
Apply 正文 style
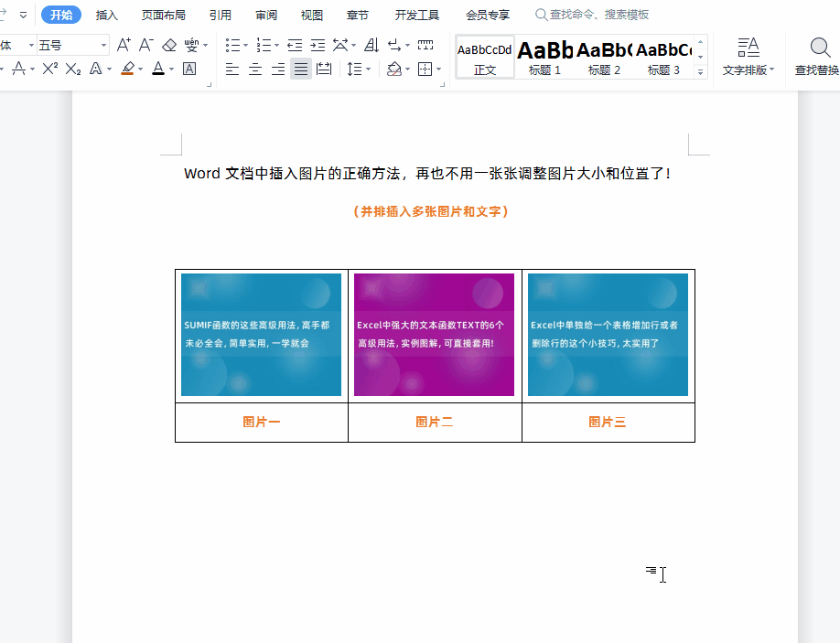[x=485, y=58]
